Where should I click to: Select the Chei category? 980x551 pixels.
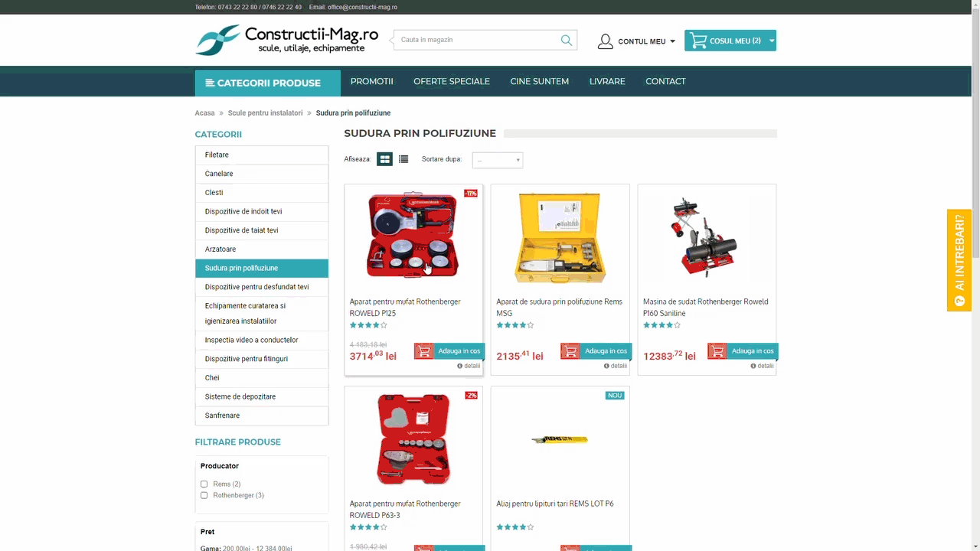pyautogui.click(x=262, y=378)
